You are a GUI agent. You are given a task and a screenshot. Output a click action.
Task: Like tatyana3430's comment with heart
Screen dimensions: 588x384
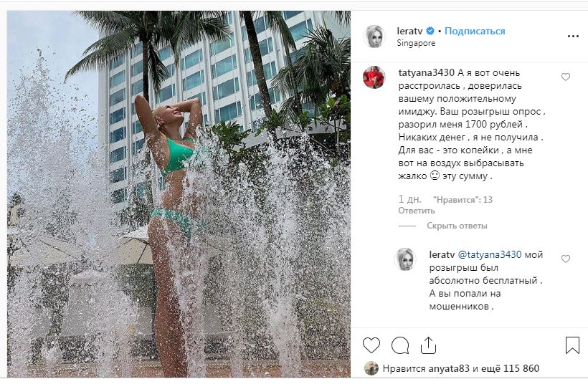(566, 77)
